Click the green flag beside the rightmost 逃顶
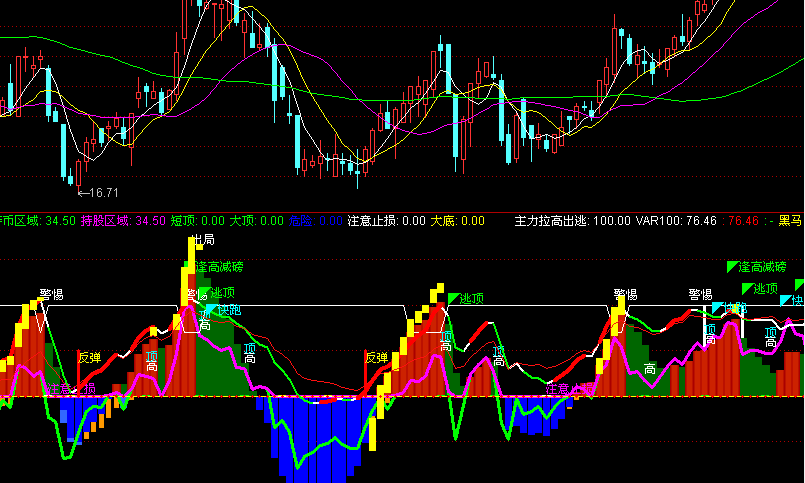Screen dimensions: 805x483 coord(748,288)
